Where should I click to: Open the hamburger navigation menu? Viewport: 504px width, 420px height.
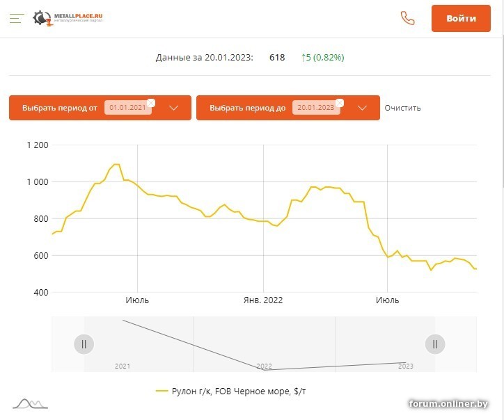tap(17, 19)
